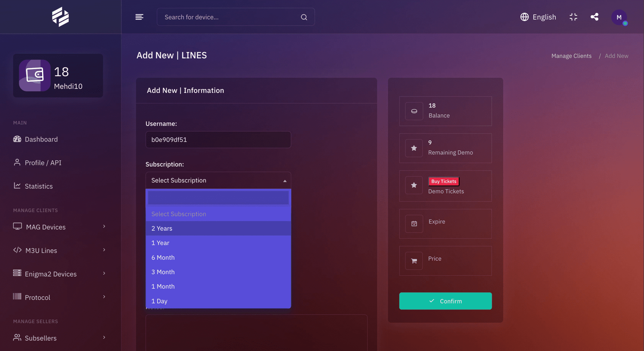Expand the MAG Devices submenu
The height and width of the screenshot is (351, 644).
[59, 227]
